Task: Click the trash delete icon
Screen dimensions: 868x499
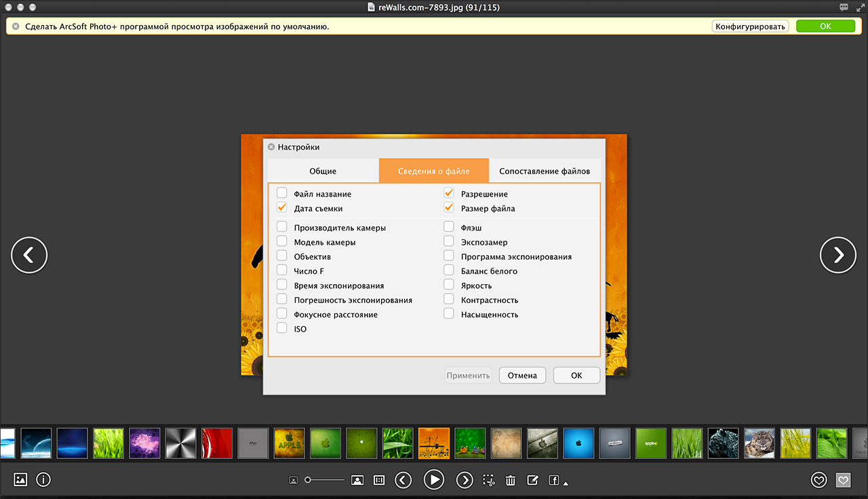Action: 511,480
